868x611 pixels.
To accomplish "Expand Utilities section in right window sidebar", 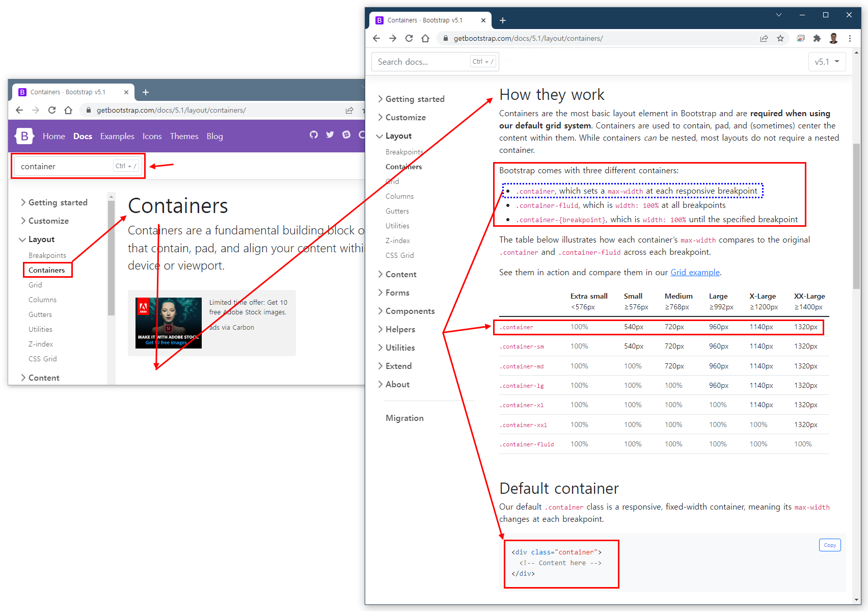I will pyautogui.click(x=396, y=348).
